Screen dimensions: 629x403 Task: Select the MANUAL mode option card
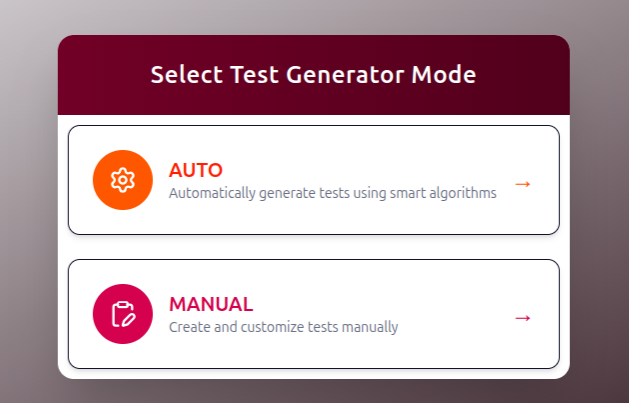tap(314, 314)
